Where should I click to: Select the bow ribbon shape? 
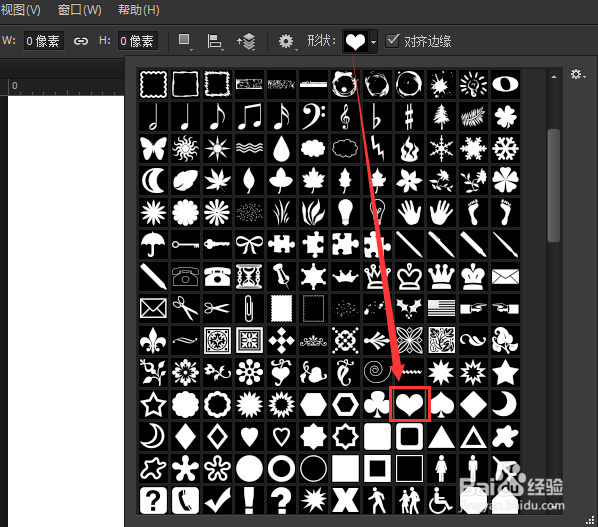click(249, 244)
